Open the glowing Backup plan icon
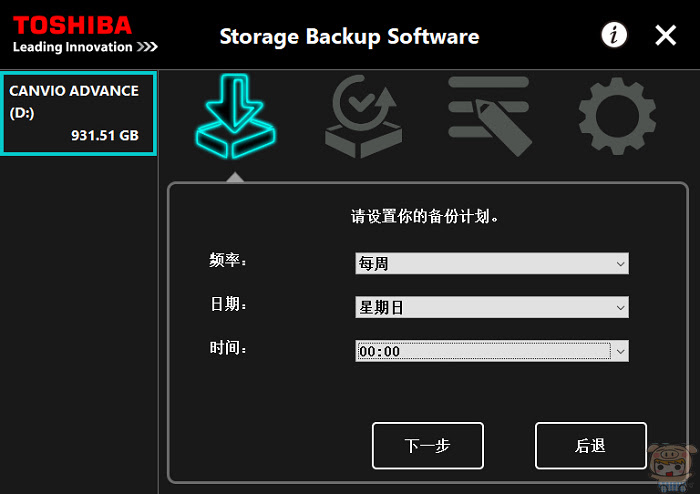This screenshot has width=700, height=494. 235,116
